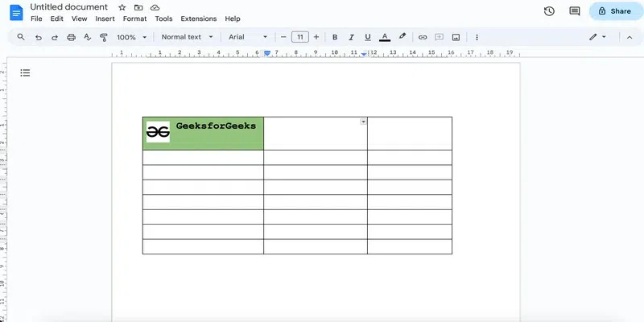
Task: Star the Untitled document
Action: pos(122,7)
